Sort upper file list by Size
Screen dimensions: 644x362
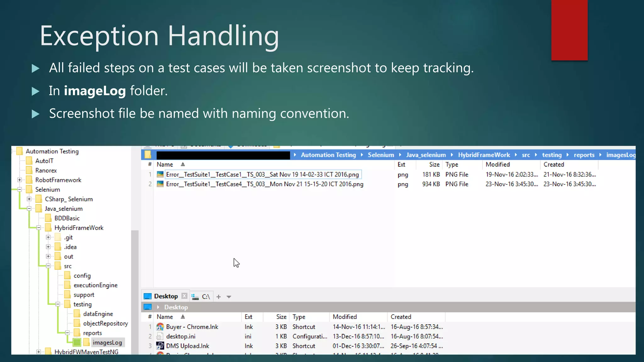(x=429, y=164)
